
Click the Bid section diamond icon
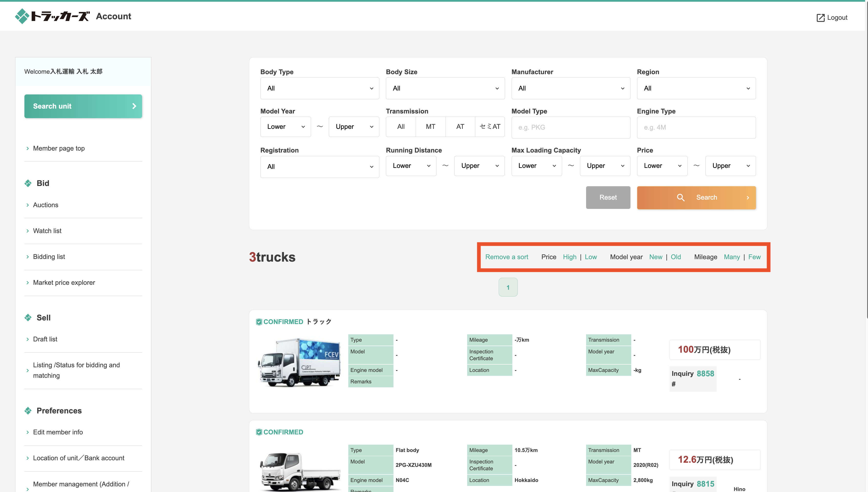pos(28,183)
